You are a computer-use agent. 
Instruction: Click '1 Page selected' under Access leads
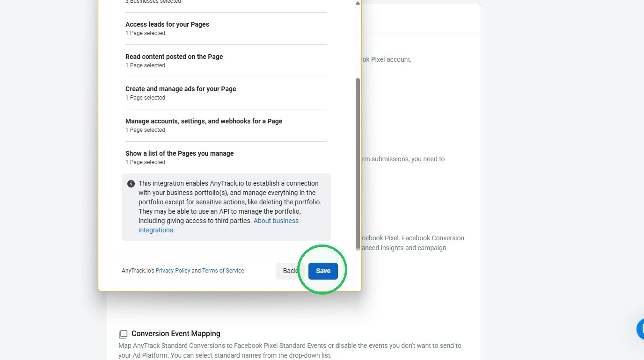click(145, 33)
